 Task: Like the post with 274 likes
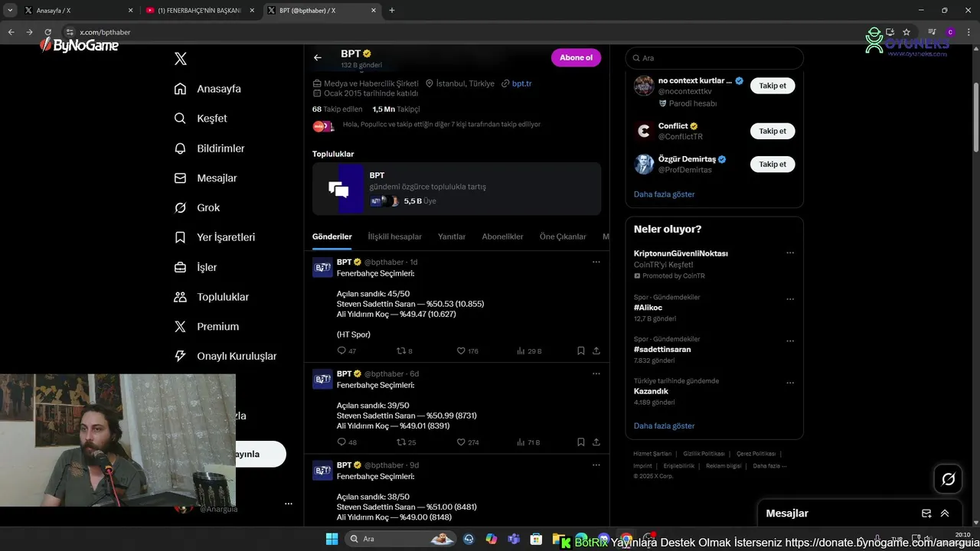coord(461,442)
